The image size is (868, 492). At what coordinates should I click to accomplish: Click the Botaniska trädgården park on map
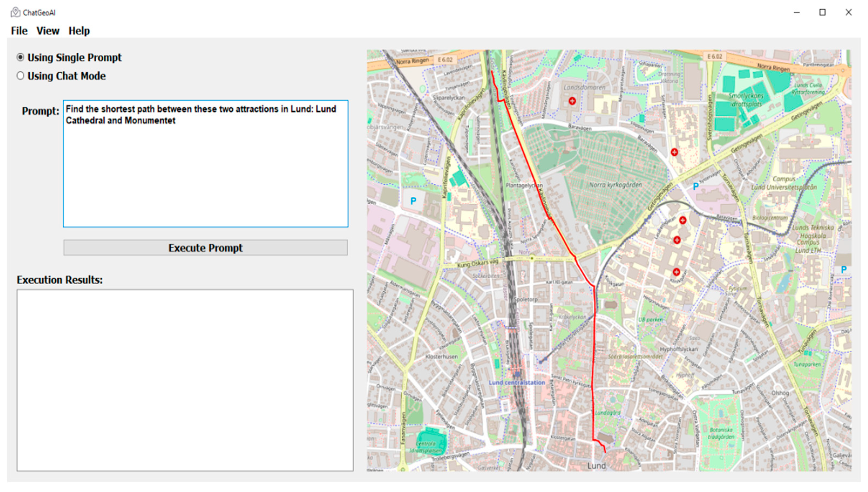point(721,433)
